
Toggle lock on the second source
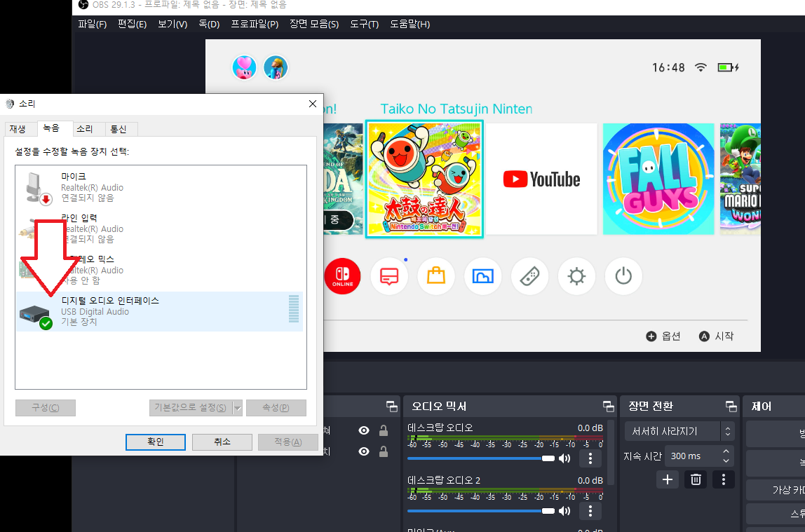coord(384,451)
